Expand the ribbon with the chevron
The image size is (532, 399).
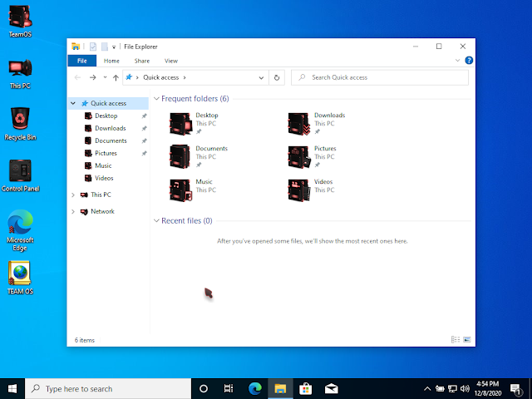point(458,61)
